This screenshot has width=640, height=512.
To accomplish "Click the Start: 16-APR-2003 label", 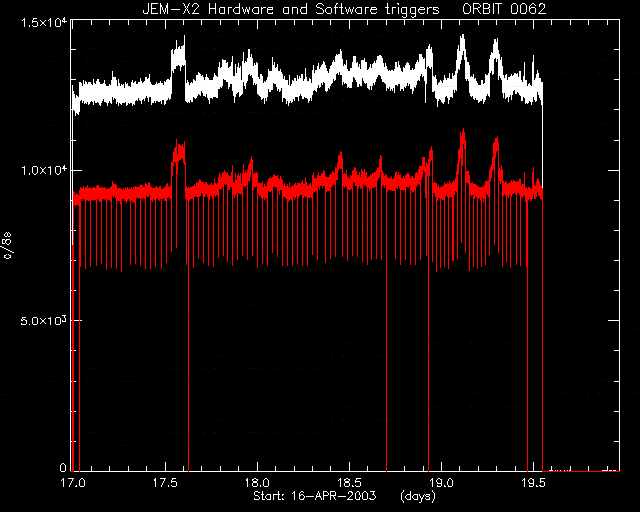I will [315, 496].
